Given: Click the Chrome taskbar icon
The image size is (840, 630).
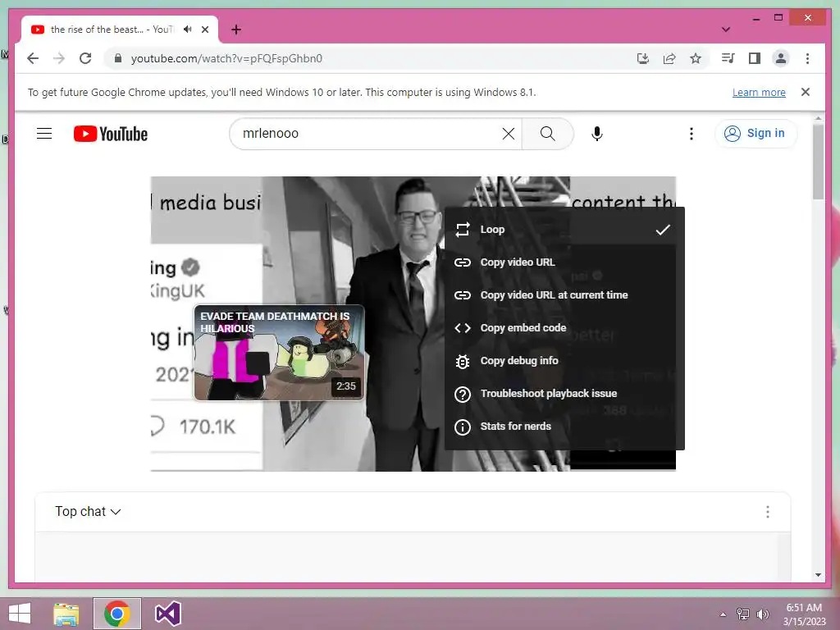Looking at the screenshot, I should pos(116,614).
